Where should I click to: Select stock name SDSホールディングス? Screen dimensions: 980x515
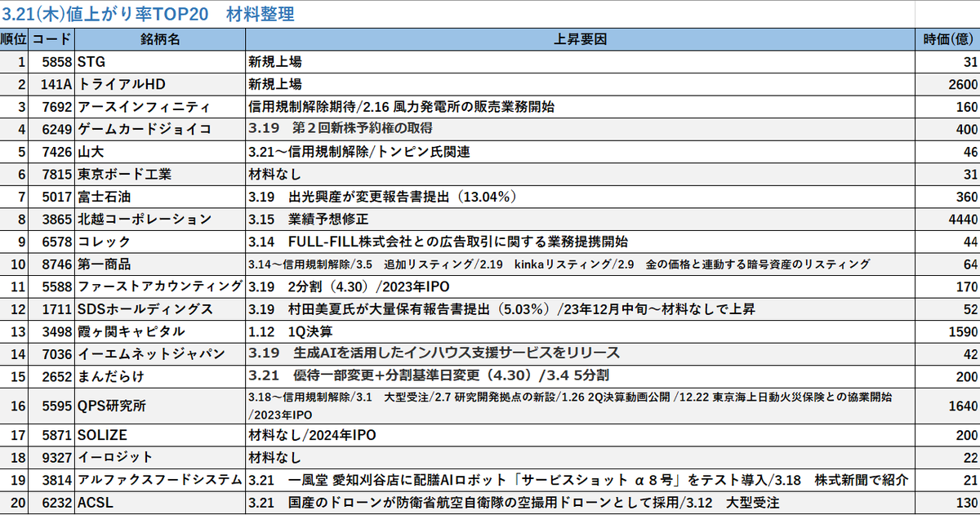(160, 309)
